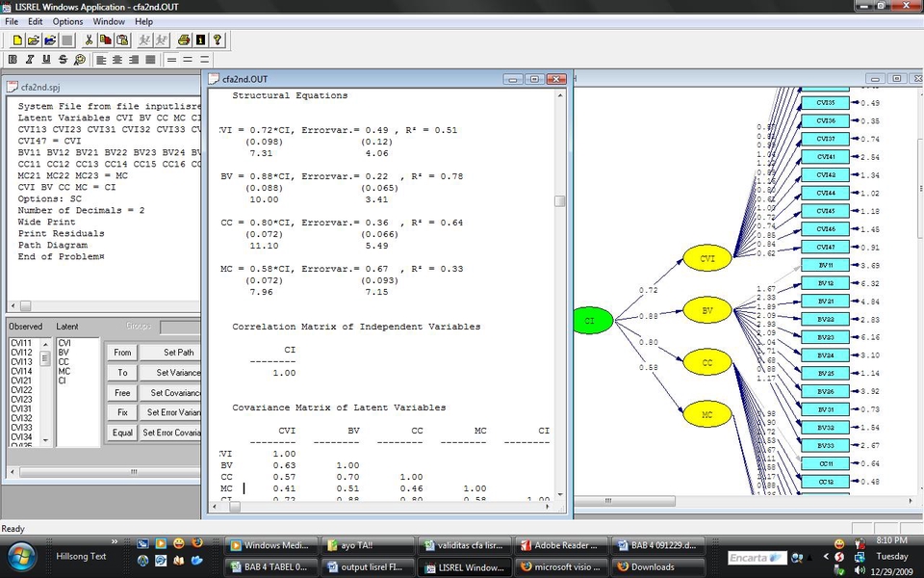Toggle bold formatting
Screen dimensions: 924x578
[x=13, y=59]
